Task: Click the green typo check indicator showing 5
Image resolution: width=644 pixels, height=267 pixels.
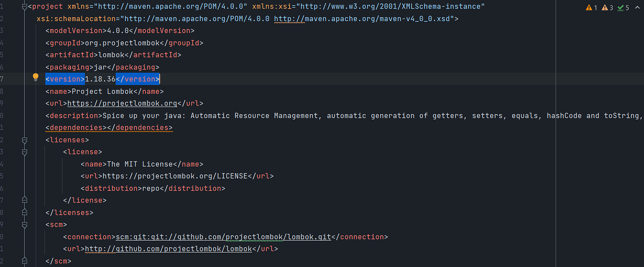Action: 623,8
